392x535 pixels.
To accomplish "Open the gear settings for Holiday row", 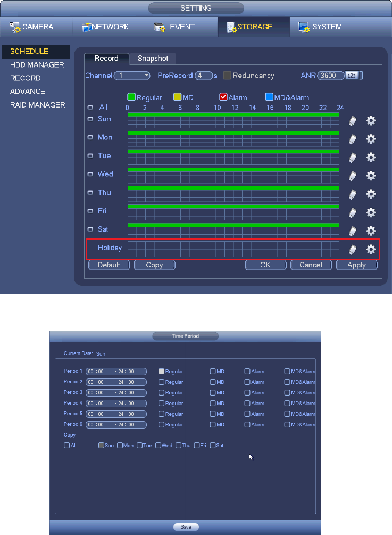I will [x=371, y=249].
